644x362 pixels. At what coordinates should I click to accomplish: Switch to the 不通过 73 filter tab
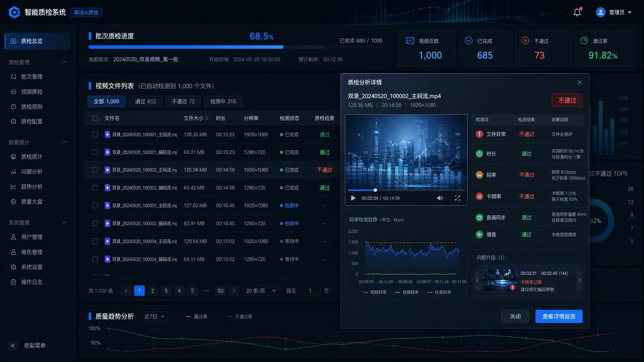[x=183, y=101]
